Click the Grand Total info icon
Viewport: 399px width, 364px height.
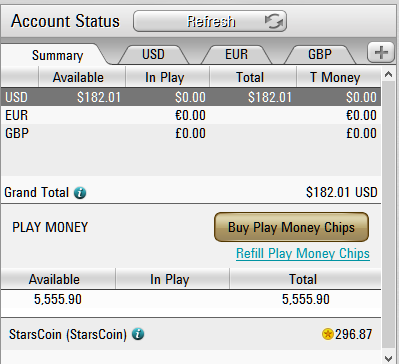[80, 193]
